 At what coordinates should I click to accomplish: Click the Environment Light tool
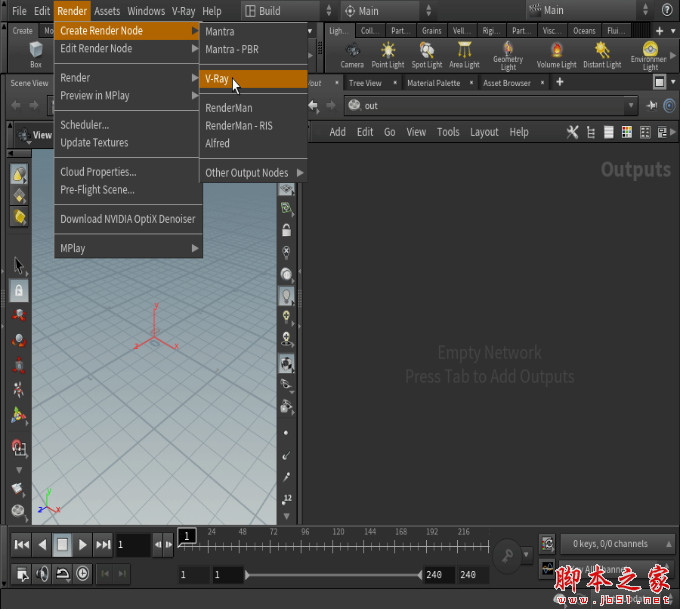(x=650, y=56)
